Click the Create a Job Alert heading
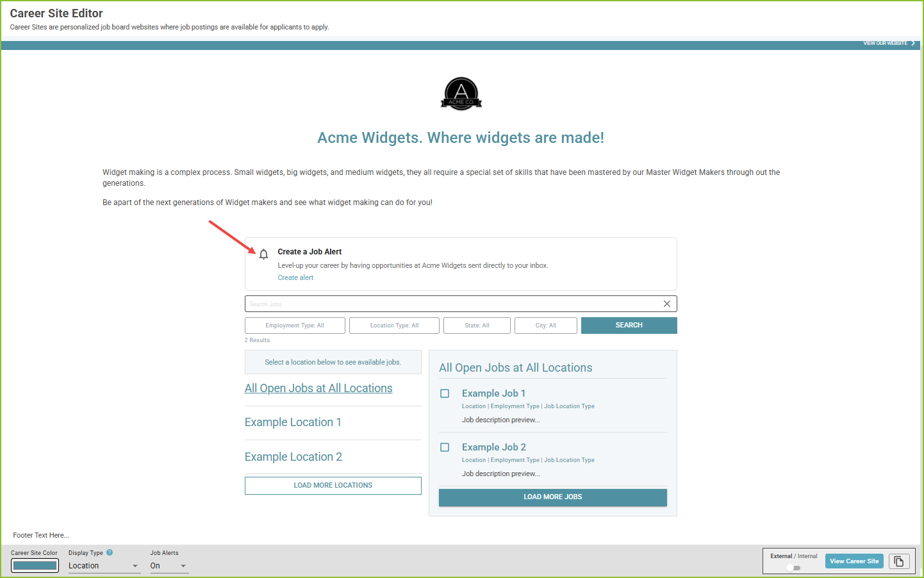924x578 pixels. point(309,252)
